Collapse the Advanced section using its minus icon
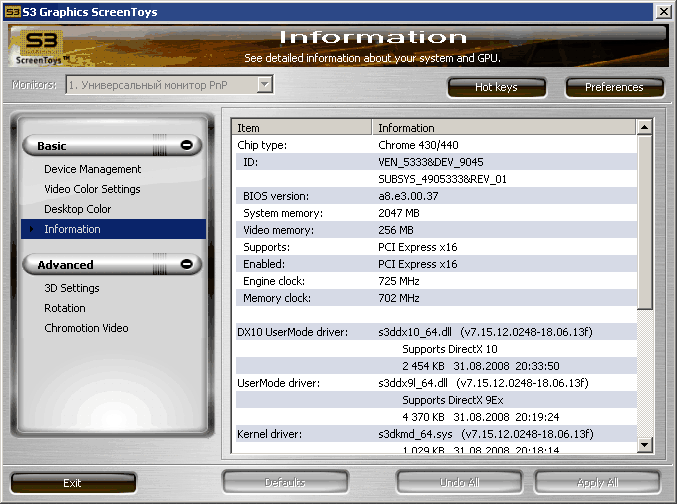677x504 pixels. [187, 264]
